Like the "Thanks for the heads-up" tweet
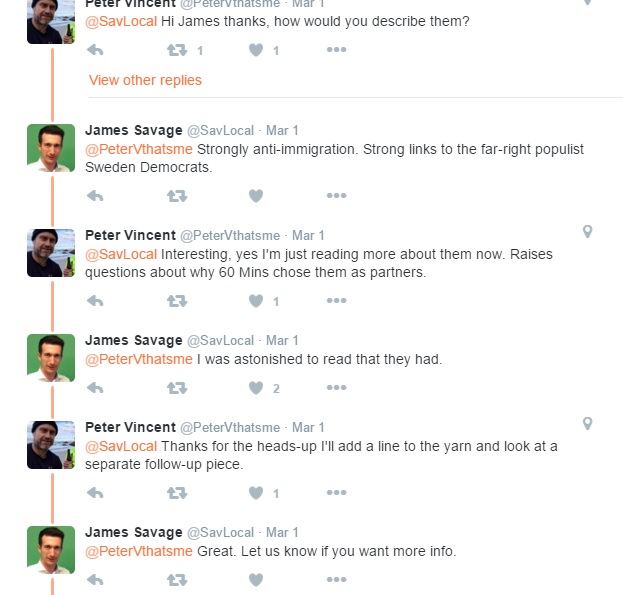 coord(256,493)
